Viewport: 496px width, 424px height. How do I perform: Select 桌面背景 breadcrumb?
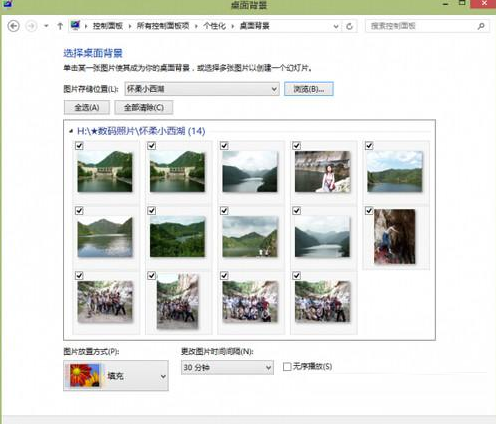coord(255,26)
